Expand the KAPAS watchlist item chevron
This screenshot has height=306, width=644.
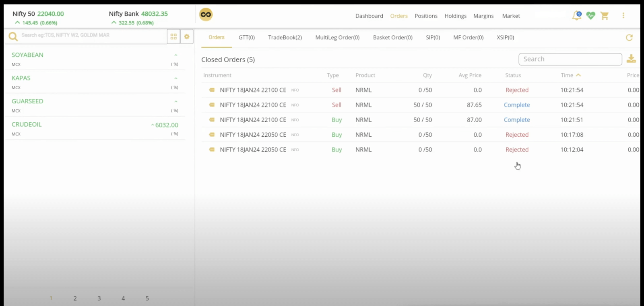pos(175,78)
